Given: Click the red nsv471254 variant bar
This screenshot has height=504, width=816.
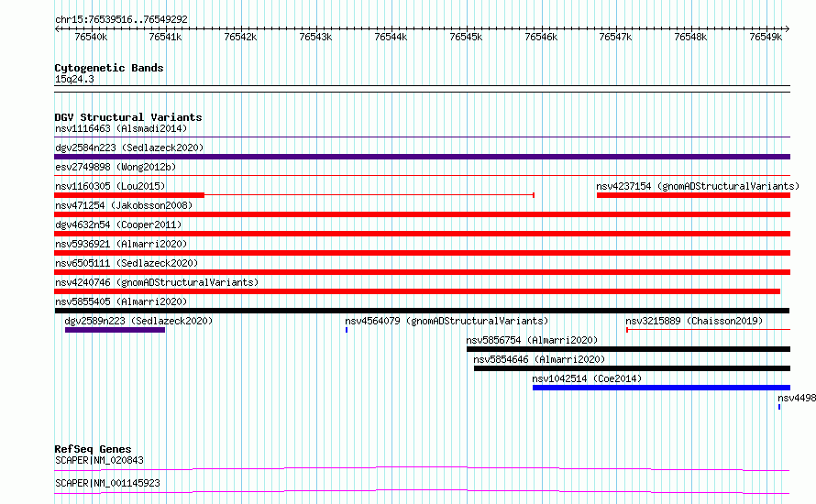Looking at the screenshot, I should [x=422, y=214].
